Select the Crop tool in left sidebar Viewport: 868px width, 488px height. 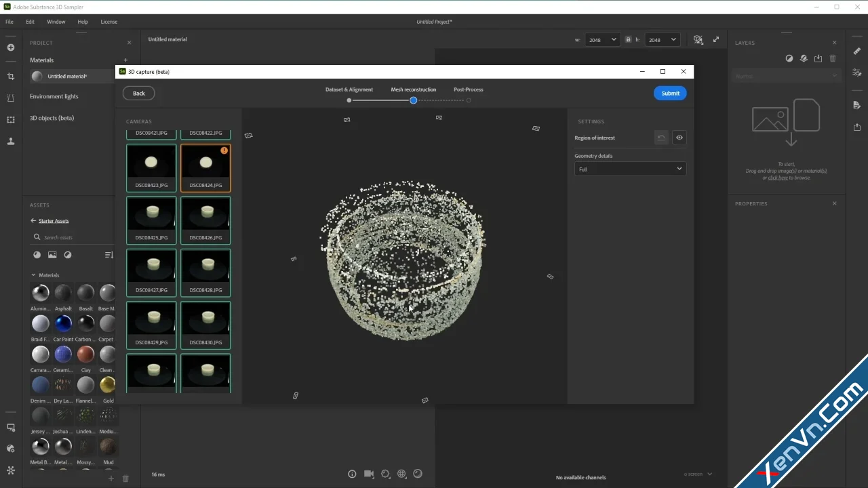click(11, 77)
